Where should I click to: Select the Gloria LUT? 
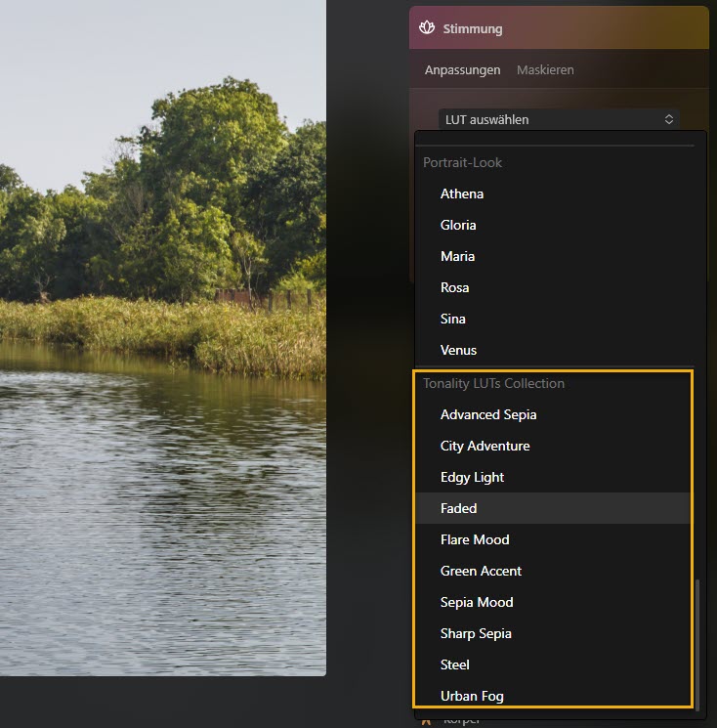click(553, 225)
